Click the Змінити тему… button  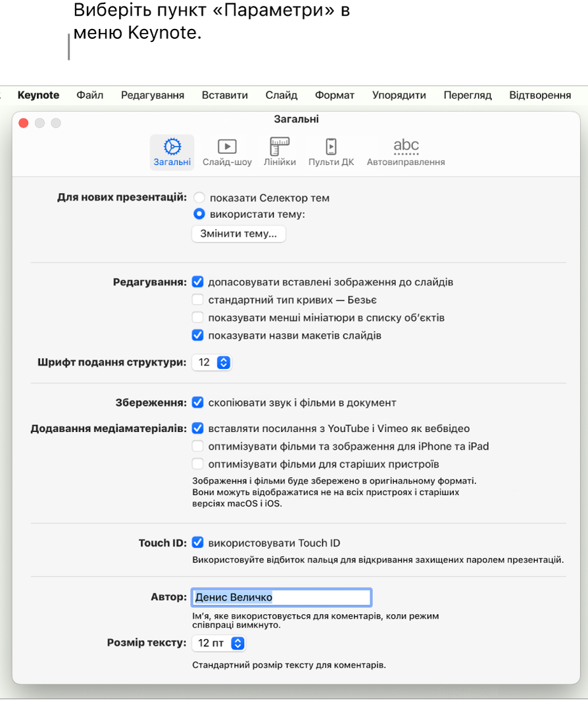[x=238, y=233]
